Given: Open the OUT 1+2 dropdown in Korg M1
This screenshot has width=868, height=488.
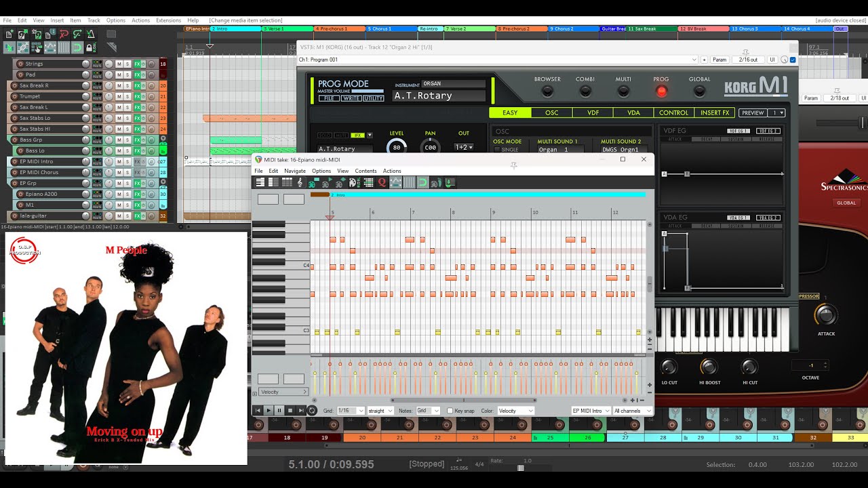Looking at the screenshot, I should point(465,147).
